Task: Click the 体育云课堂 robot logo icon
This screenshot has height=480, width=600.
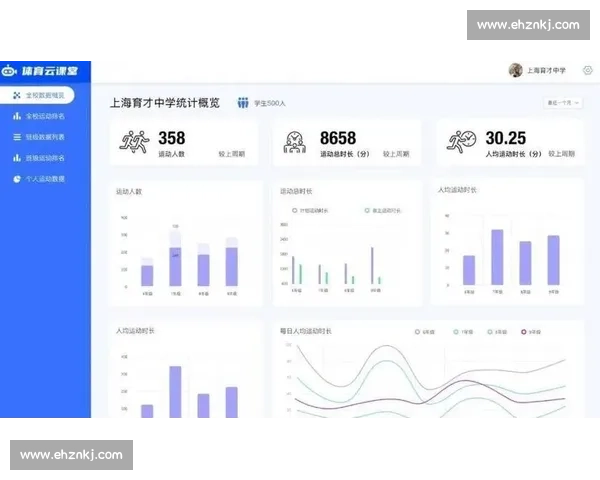Action: (x=9, y=71)
